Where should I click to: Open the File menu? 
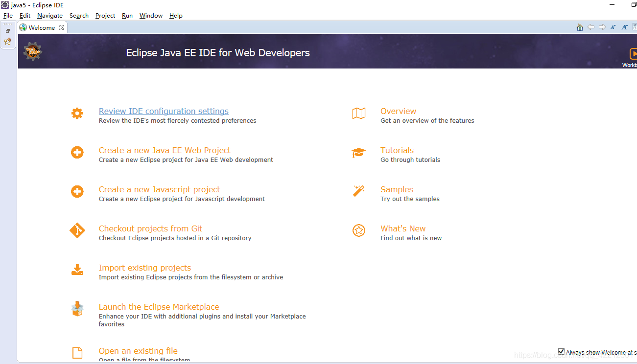coord(8,16)
